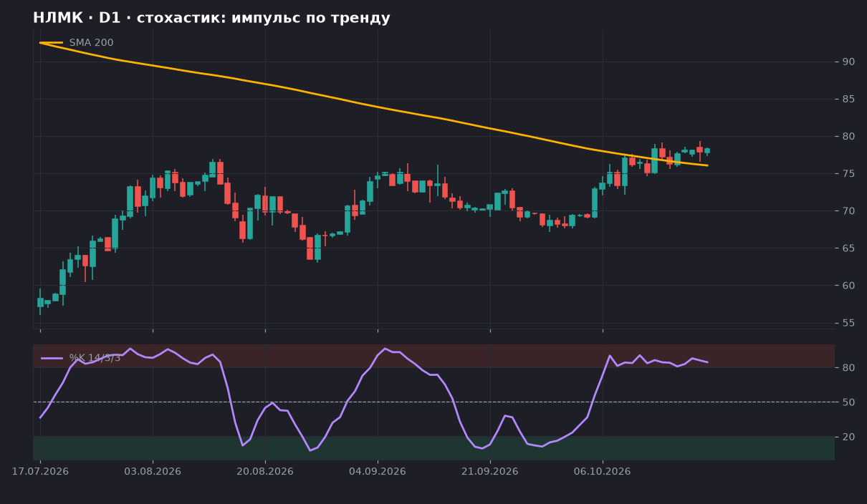Click the stochastic axis label 80 in the lower panel
The height and width of the screenshot is (504, 867).
pyautogui.click(x=848, y=368)
